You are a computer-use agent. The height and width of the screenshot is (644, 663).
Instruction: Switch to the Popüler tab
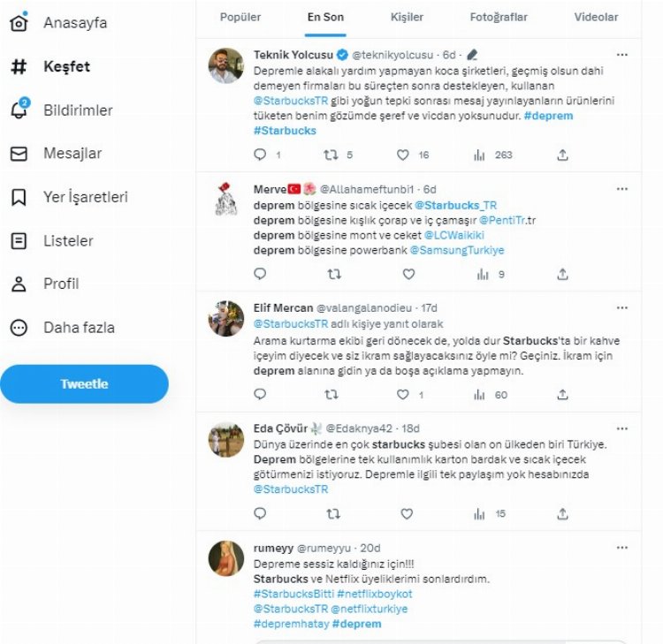point(240,17)
